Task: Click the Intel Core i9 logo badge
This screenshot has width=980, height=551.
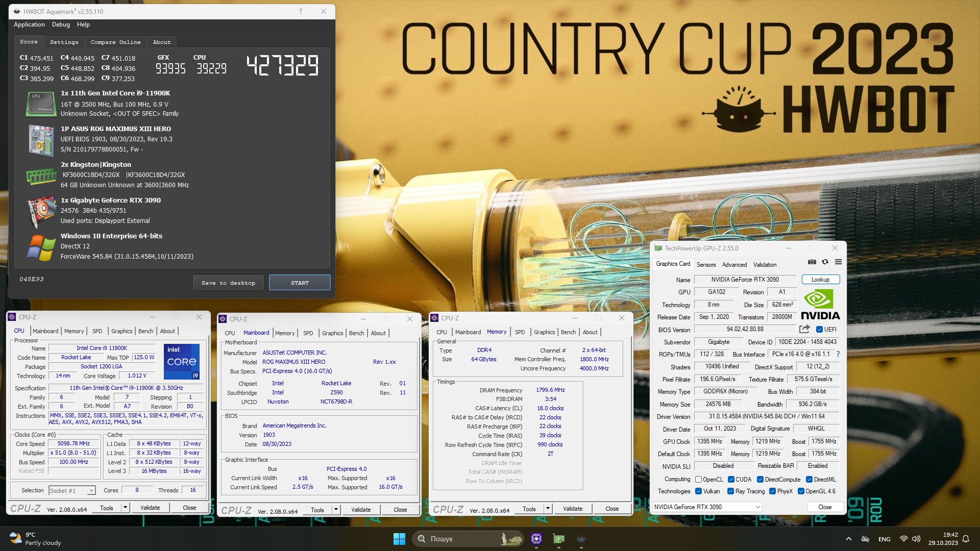Action: (x=182, y=361)
